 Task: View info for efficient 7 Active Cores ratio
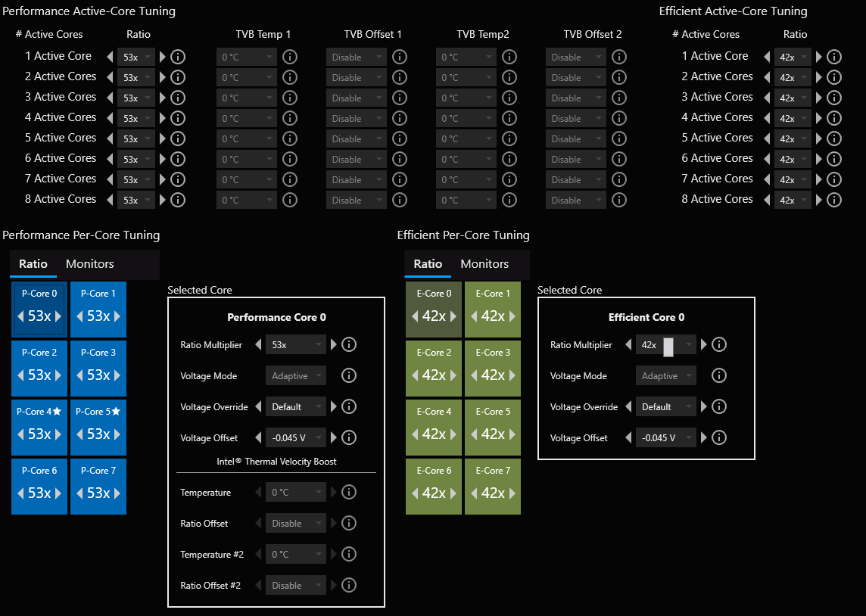pyautogui.click(x=834, y=179)
